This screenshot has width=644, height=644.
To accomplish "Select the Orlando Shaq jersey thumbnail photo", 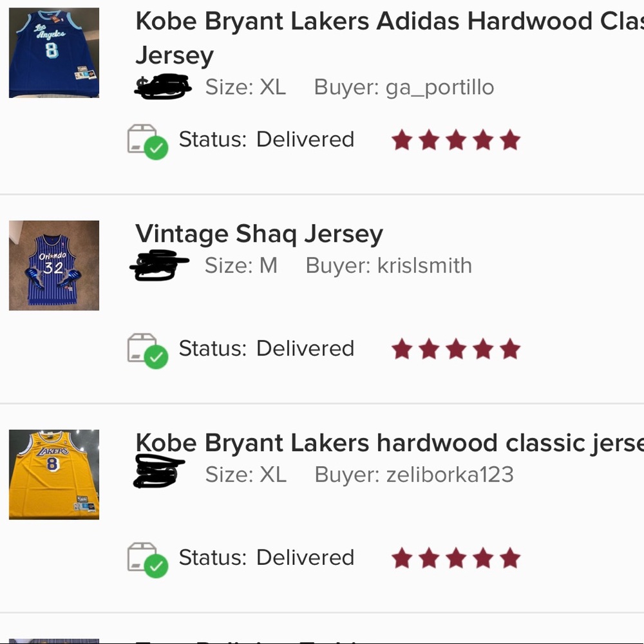I will pos(54,264).
